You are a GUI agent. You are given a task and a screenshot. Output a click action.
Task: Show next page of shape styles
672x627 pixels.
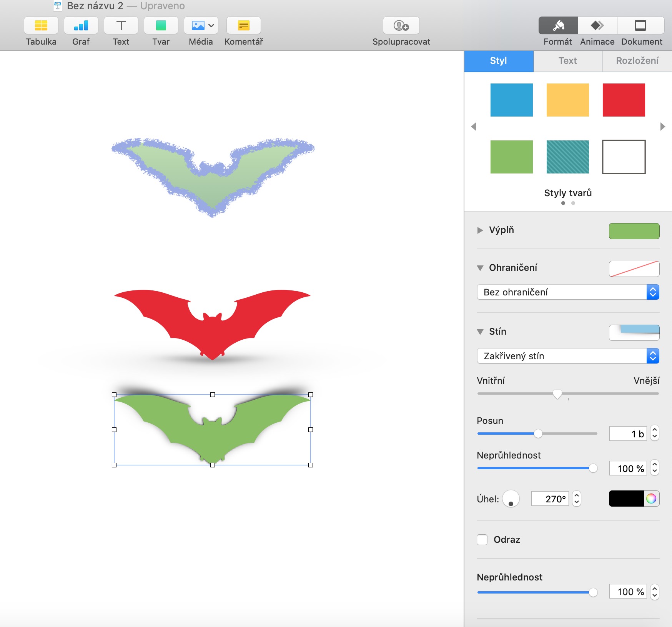[x=662, y=127]
